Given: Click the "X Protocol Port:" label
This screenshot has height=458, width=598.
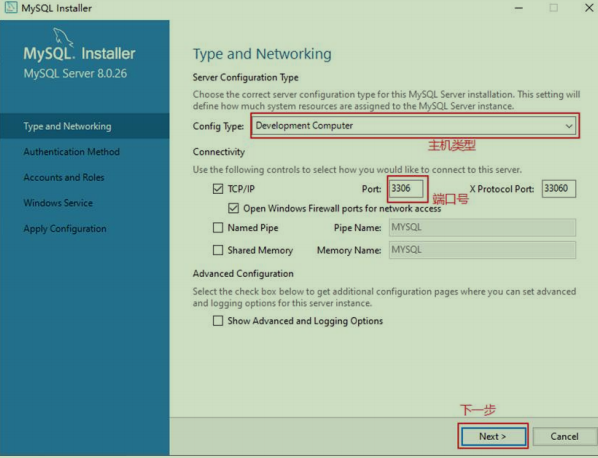Looking at the screenshot, I should 502,189.
